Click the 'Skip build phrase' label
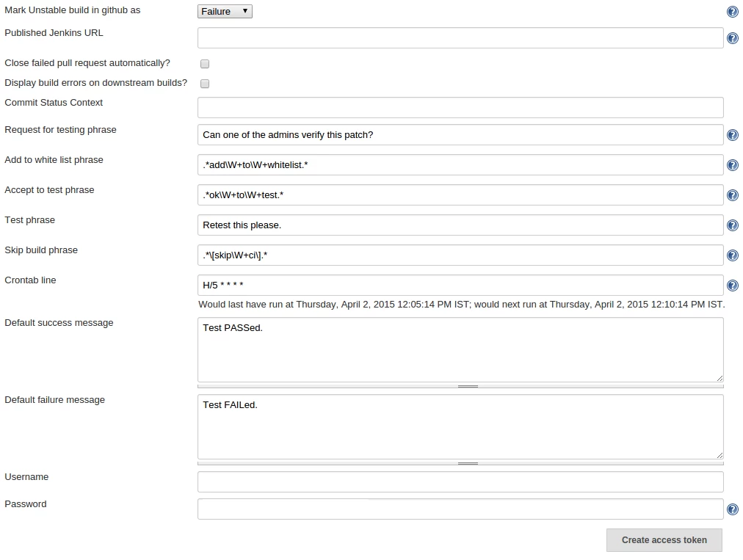 [x=41, y=250]
